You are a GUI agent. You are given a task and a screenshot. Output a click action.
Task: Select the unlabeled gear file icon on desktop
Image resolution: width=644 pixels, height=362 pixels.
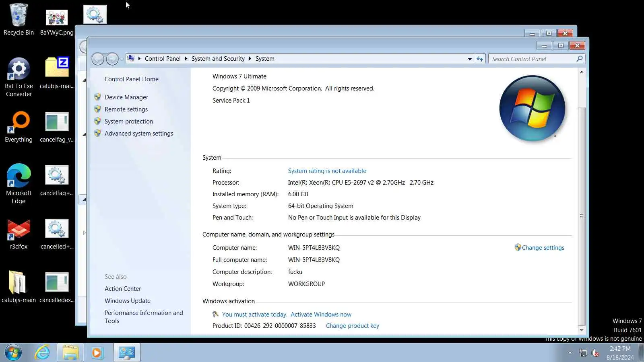pyautogui.click(x=95, y=14)
